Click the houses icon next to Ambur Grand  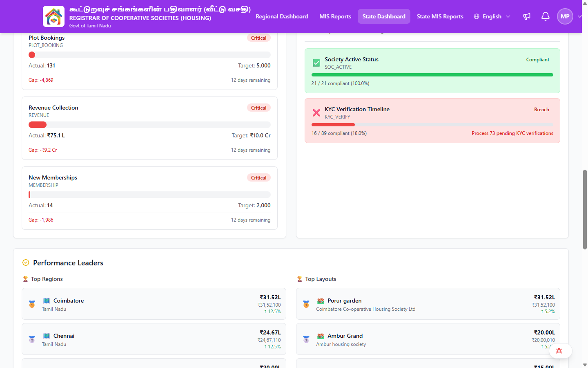pos(321,336)
